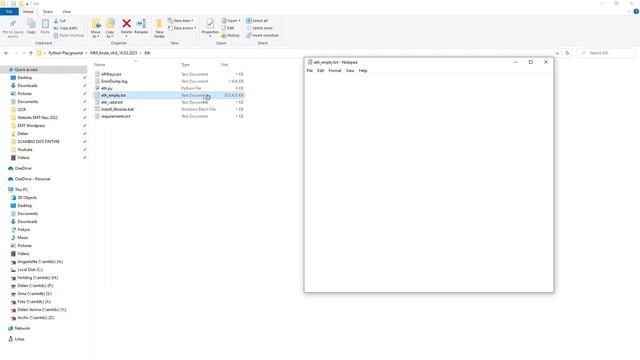
Task: Click the Cut scissors button
Action: tap(60, 20)
